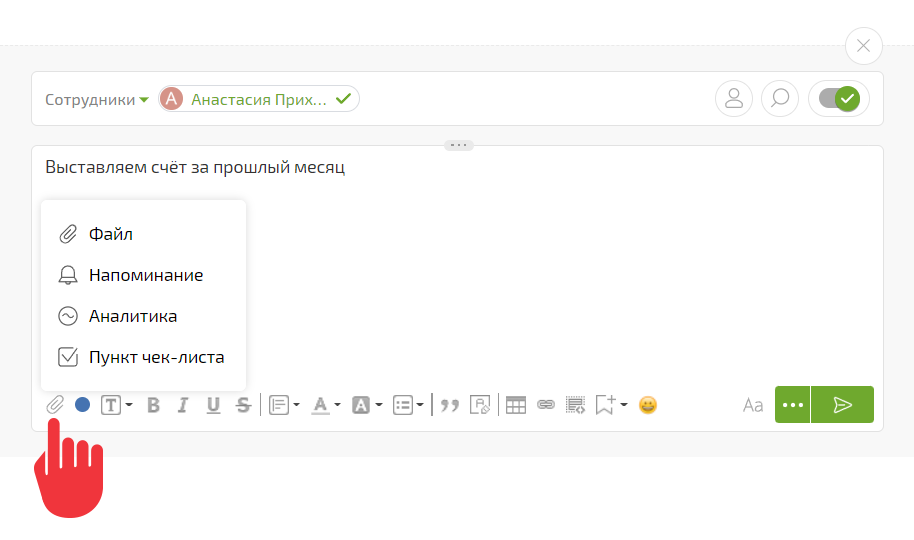
Task: Open the list type dropdown
Action: (408, 405)
